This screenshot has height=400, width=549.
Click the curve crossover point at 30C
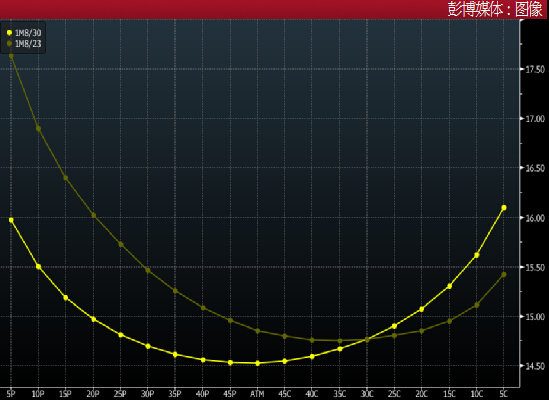[367, 340]
